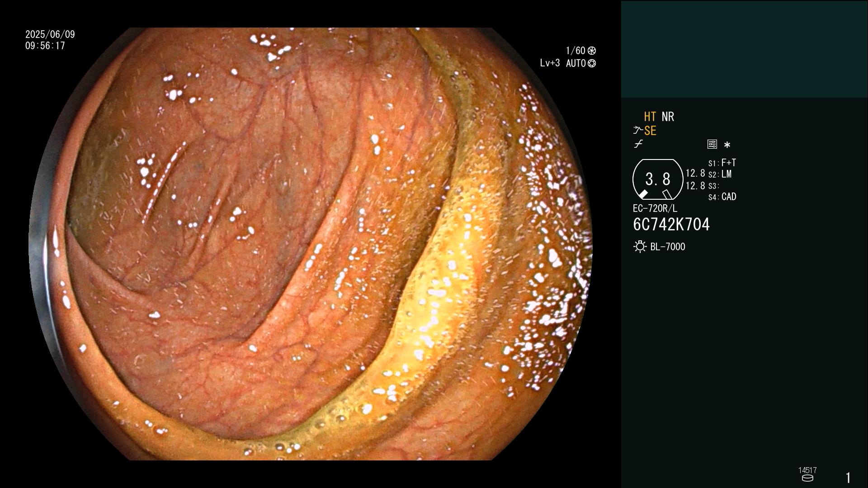Click the iris icon next to AUTO

click(x=592, y=63)
